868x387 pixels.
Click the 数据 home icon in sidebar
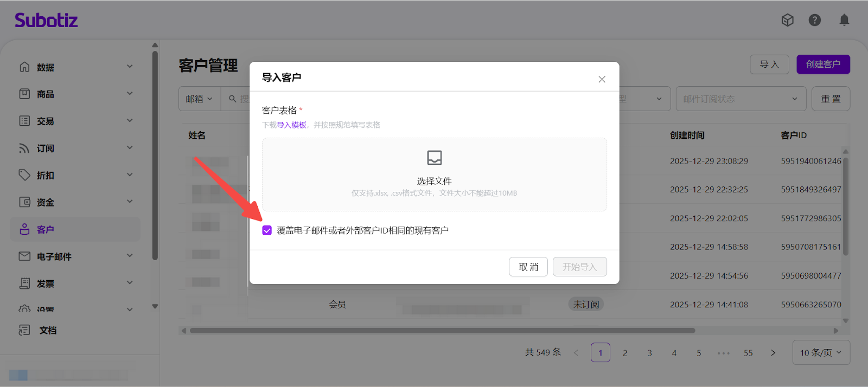tap(24, 67)
